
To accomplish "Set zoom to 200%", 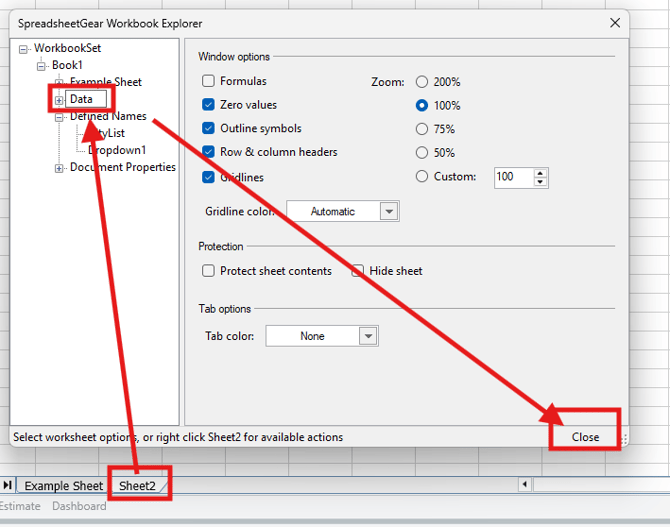I will (422, 82).
